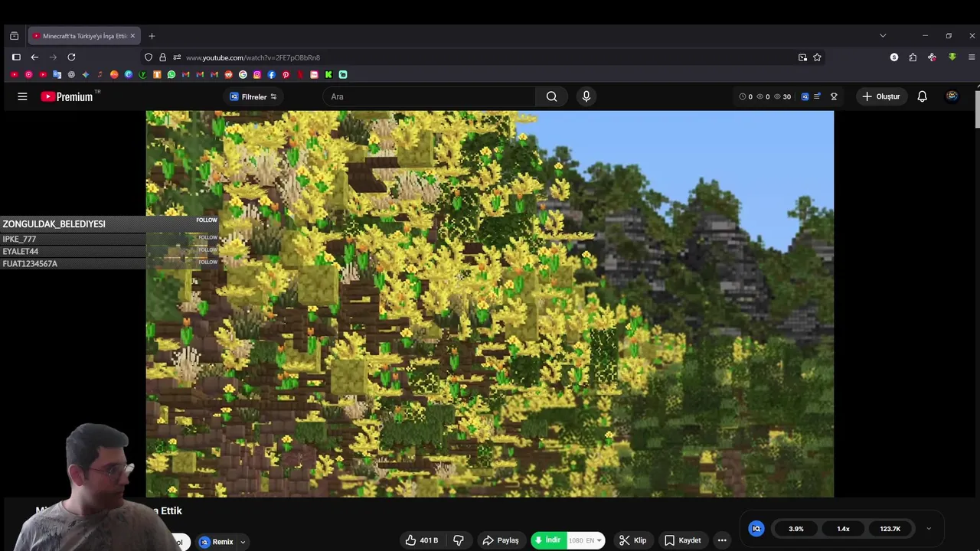This screenshot has width=980, height=551.
Task: Open the YouTube guide hamburger menu
Action: coord(22,96)
